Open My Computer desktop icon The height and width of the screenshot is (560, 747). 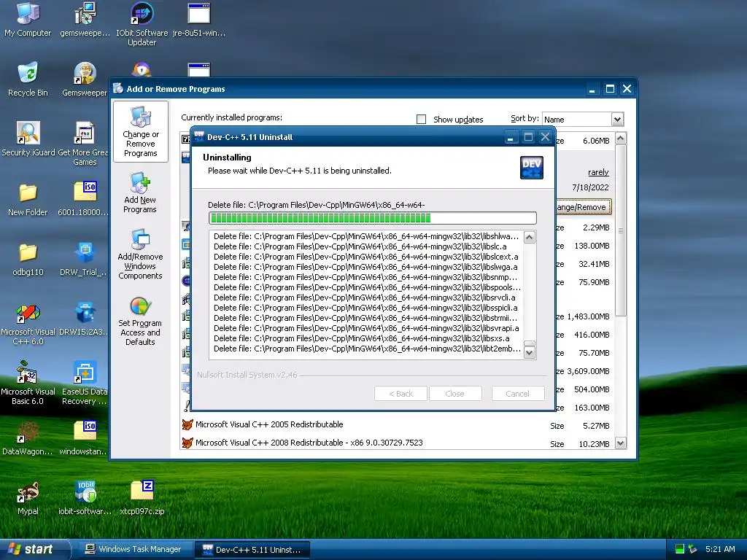[x=28, y=20]
